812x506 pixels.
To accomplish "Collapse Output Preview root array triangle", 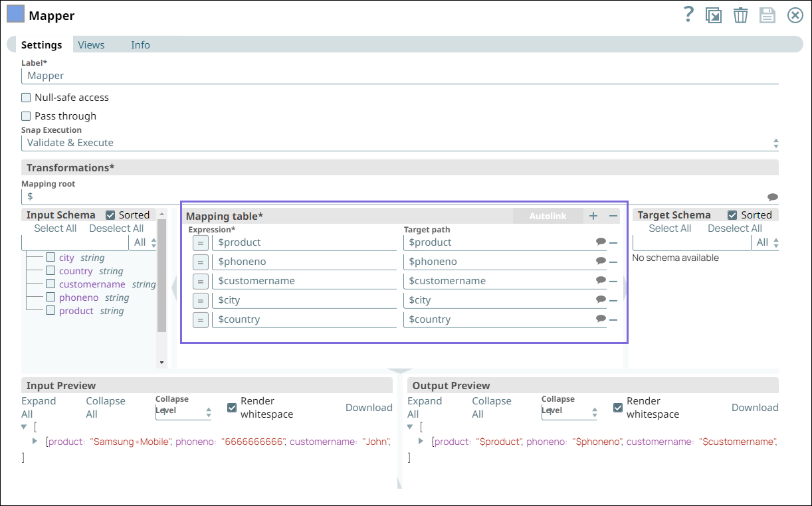I will (411, 427).
